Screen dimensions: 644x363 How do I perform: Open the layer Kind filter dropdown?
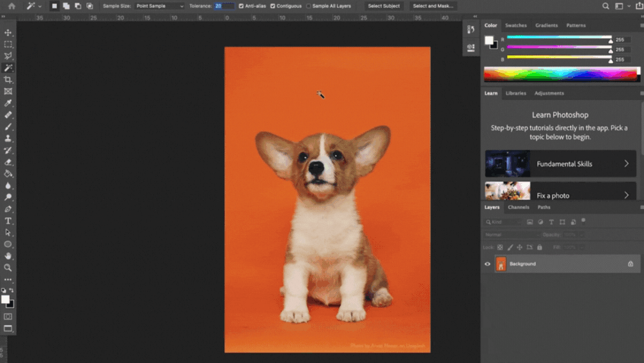tap(503, 222)
